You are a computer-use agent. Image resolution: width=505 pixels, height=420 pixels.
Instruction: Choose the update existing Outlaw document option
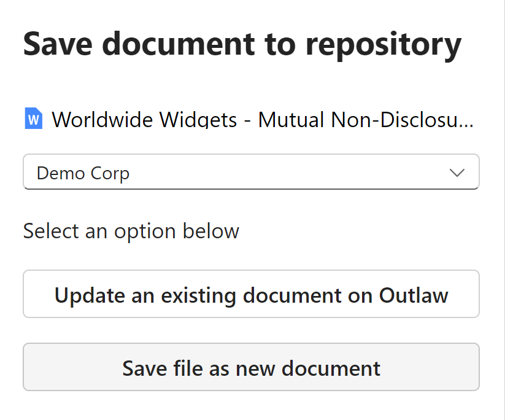[250, 294]
